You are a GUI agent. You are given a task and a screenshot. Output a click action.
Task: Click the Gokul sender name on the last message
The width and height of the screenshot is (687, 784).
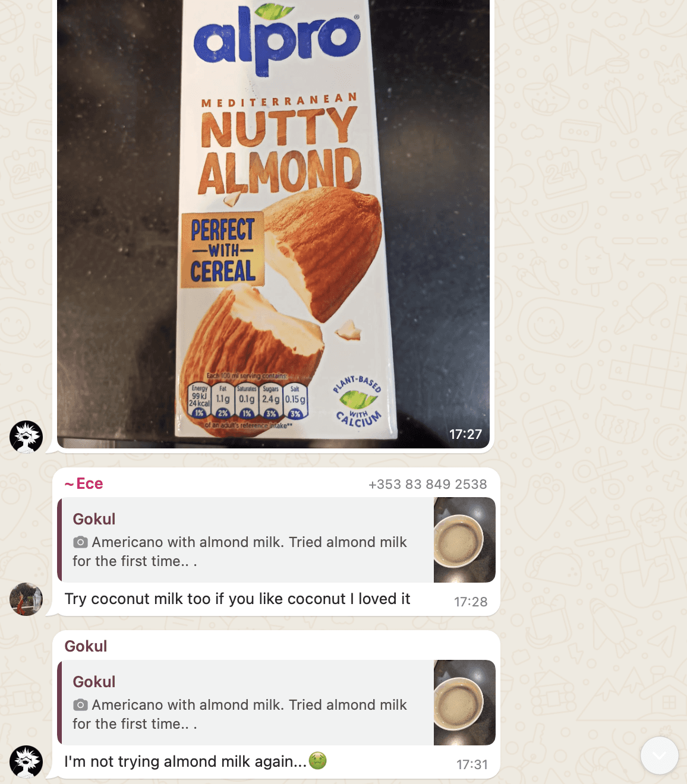click(x=86, y=646)
